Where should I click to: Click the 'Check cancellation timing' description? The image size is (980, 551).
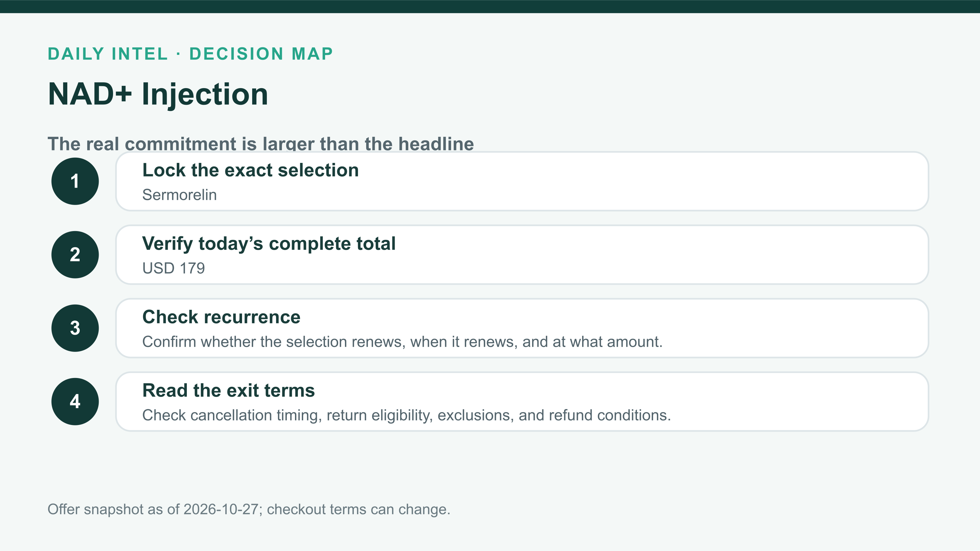click(406, 415)
